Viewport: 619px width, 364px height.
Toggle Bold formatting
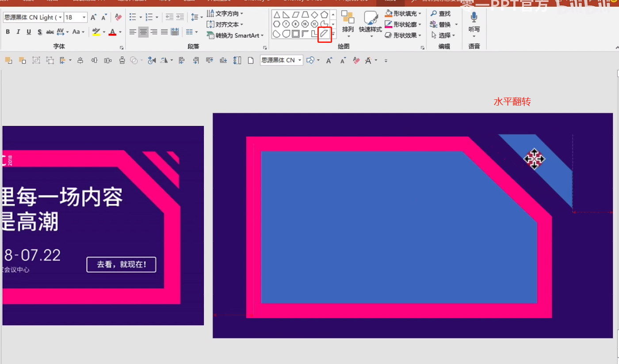coord(8,32)
